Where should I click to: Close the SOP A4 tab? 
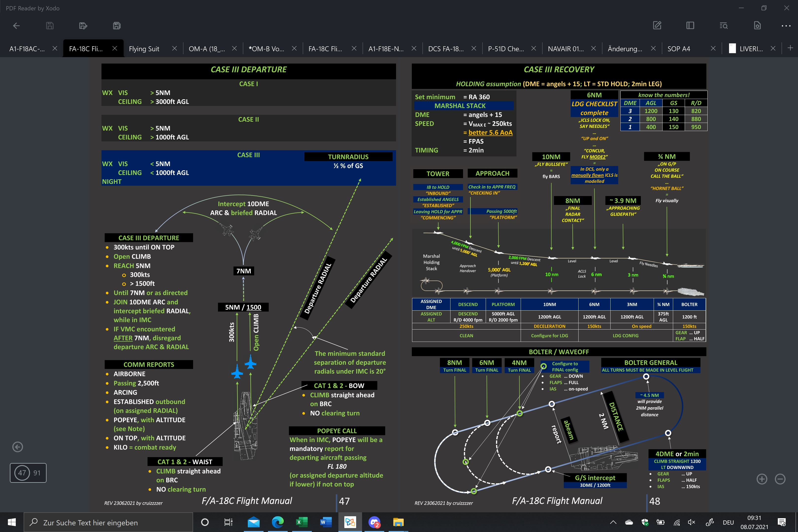click(713, 48)
